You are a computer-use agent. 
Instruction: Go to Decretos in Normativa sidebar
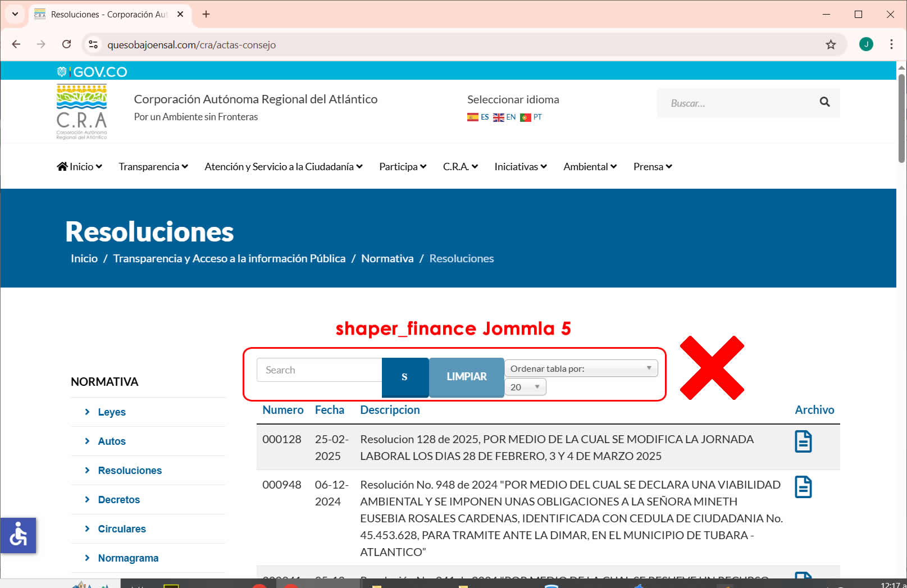pos(118,500)
